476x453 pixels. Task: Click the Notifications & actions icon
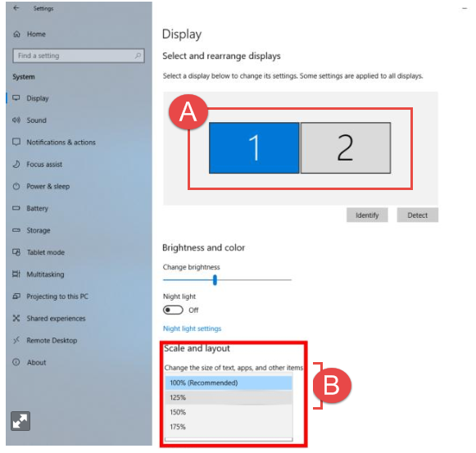pyautogui.click(x=16, y=142)
